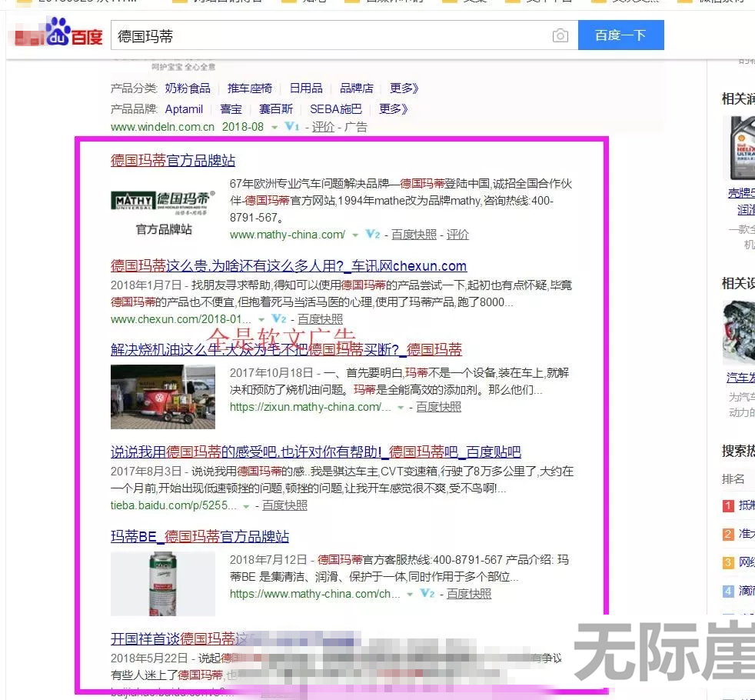The height and width of the screenshot is (700, 755).
Task: Select 日用品 product category
Action: (306, 88)
